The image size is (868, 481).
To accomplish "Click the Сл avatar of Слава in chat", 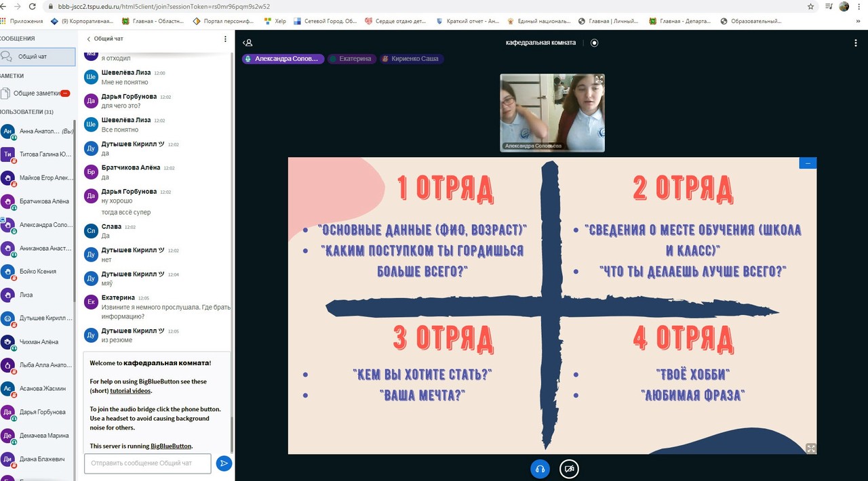I will pos(91,231).
